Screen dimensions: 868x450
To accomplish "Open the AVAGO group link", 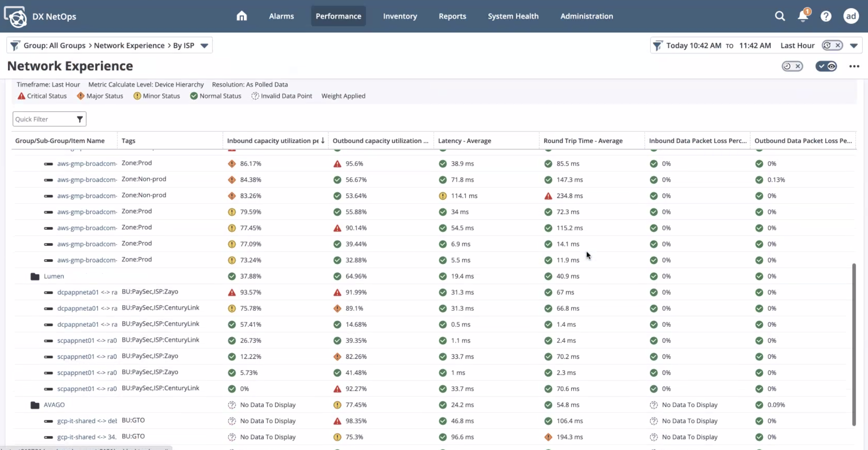I will (54, 405).
